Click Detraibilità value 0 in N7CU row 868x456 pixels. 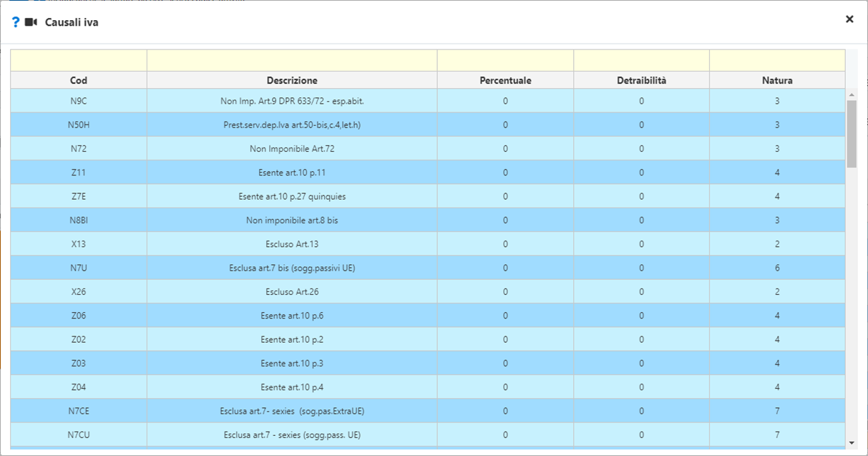click(x=641, y=435)
